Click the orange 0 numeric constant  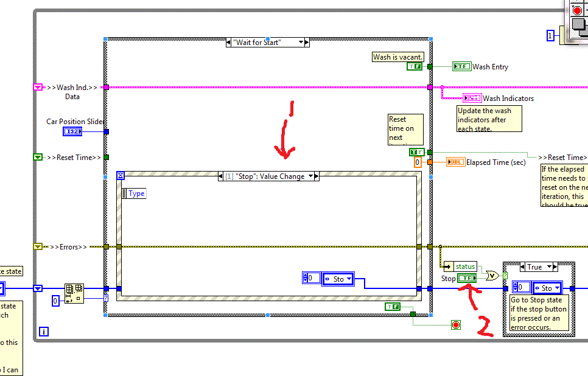tap(417, 162)
